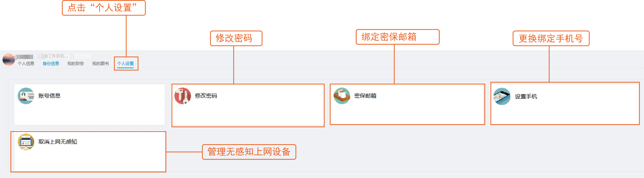Screen dimensions: 644x178
Task: Click the red key icon for 修改密码
Action: coord(182,96)
